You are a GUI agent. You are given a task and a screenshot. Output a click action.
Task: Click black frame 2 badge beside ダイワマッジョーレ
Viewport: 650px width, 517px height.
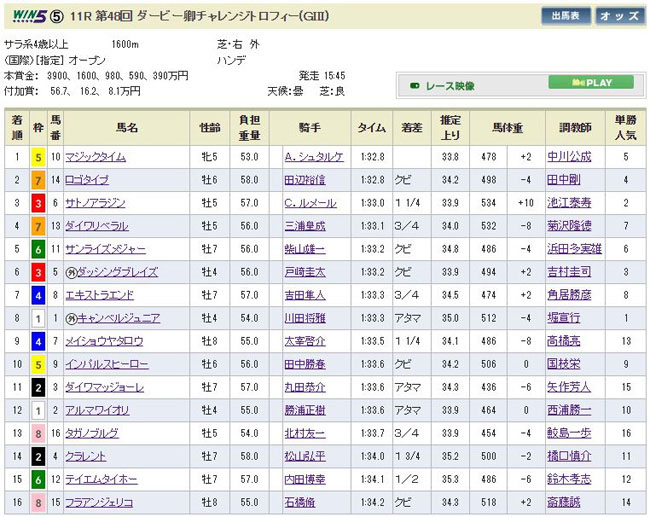pyautogui.click(x=38, y=386)
